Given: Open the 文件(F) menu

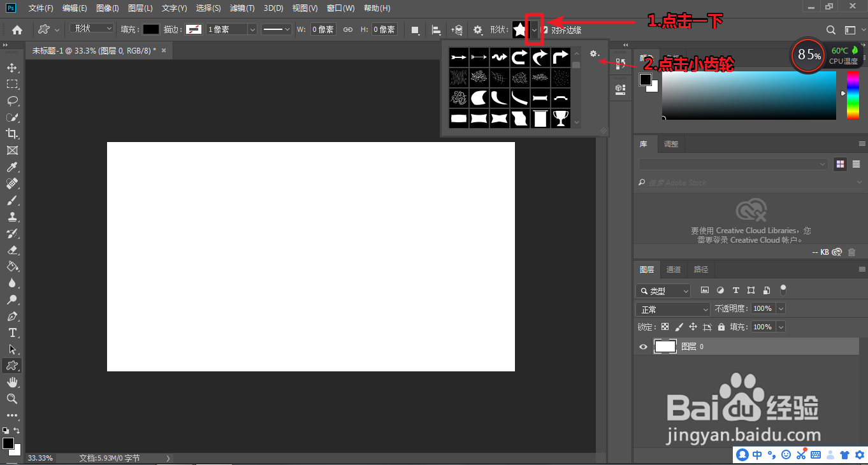Looking at the screenshot, I should coord(41,8).
